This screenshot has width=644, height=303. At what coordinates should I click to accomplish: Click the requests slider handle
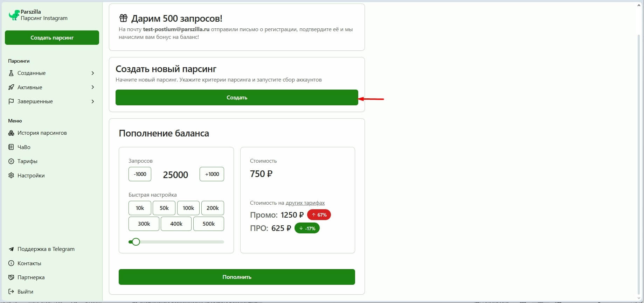tap(136, 242)
